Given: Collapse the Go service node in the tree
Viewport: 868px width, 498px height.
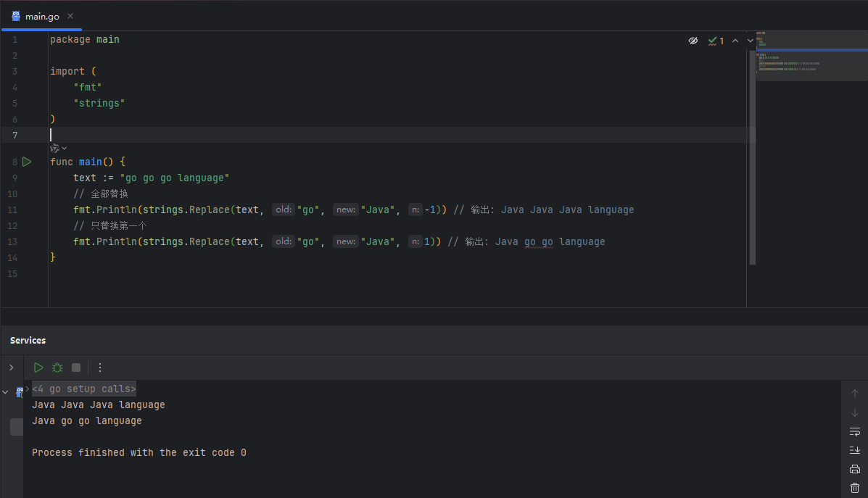Looking at the screenshot, I should pos(6,392).
